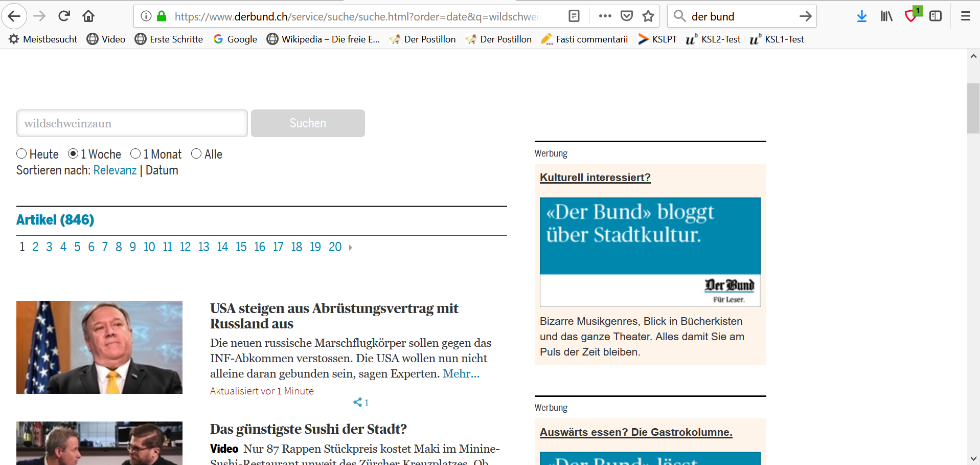Open page actions three-dot menu
This screenshot has height=465, width=980.
[x=605, y=16]
